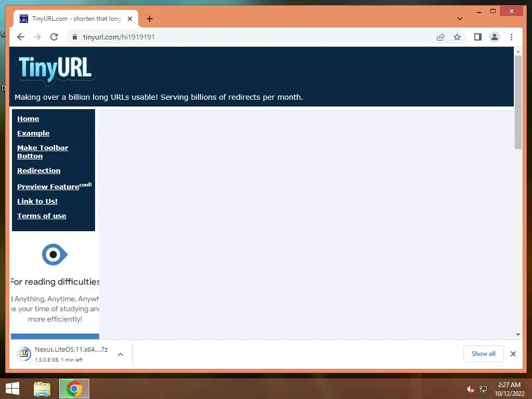
Task: Bookmark this tab with the star icon
Action: 457,37
